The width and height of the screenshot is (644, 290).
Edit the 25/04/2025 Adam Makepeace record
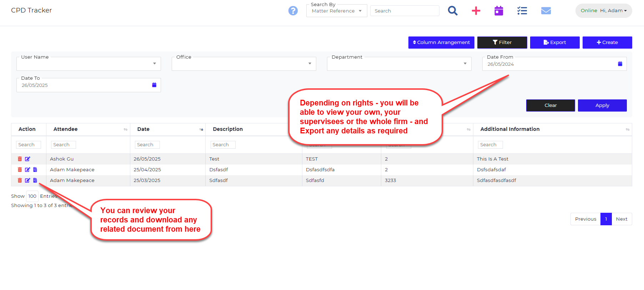(x=27, y=169)
